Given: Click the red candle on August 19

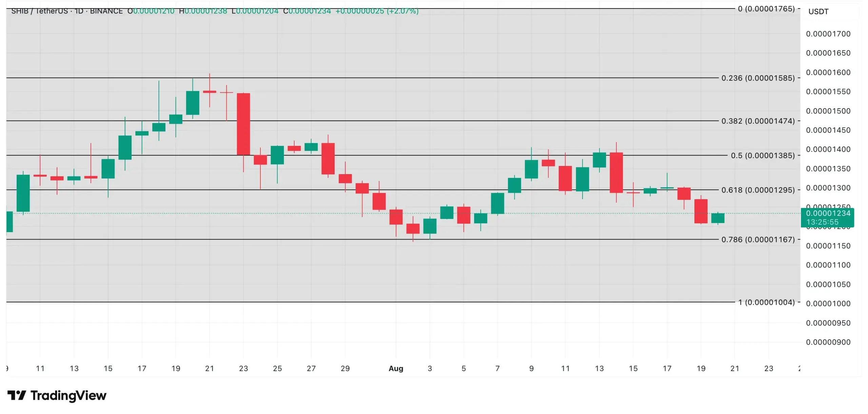Looking at the screenshot, I should (x=701, y=211).
